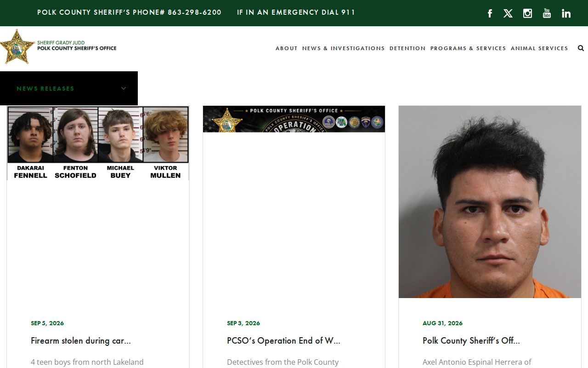Click the Sep 5, 2026 date
Viewport: 588px width, 368px height.
point(47,323)
